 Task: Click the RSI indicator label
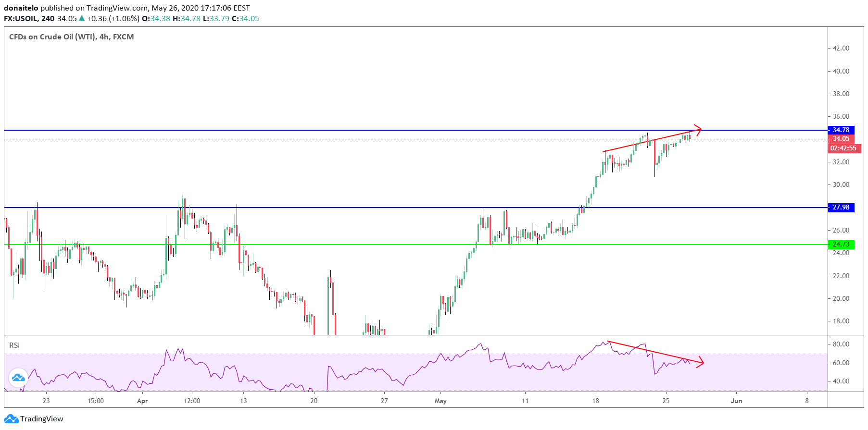[14, 345]
